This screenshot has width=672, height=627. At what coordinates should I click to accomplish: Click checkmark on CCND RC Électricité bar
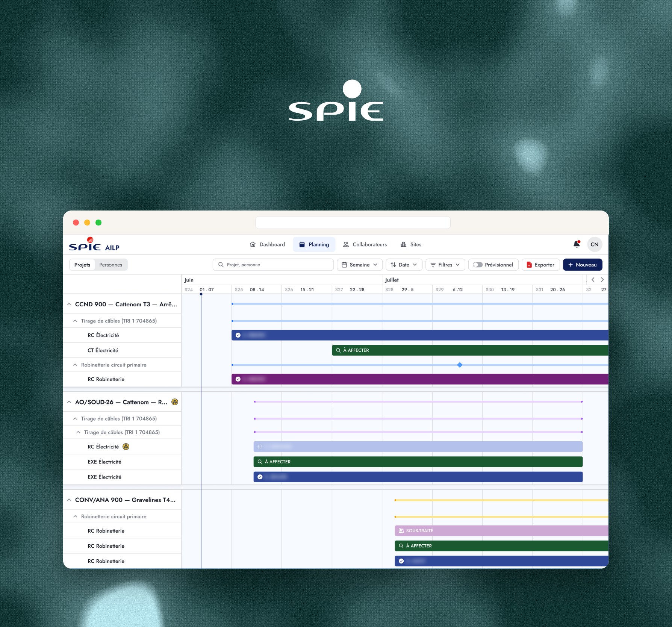click(x=238, y=335)
